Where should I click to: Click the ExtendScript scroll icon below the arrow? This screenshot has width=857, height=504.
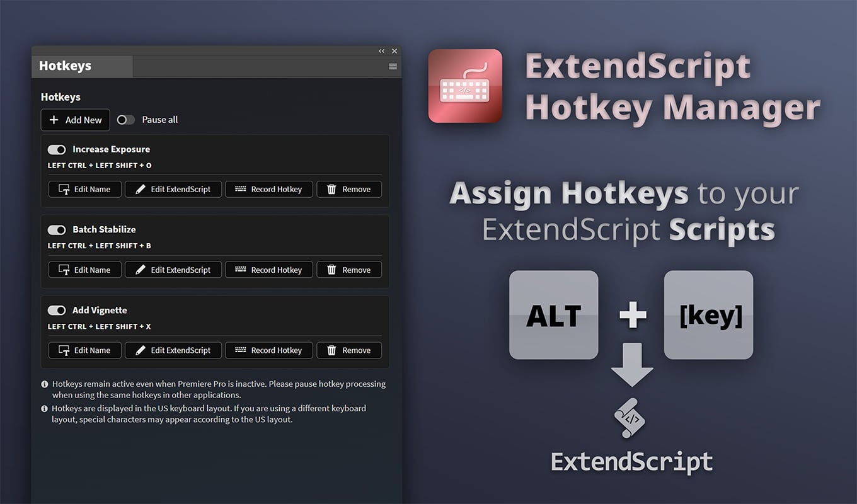[630, 418]
